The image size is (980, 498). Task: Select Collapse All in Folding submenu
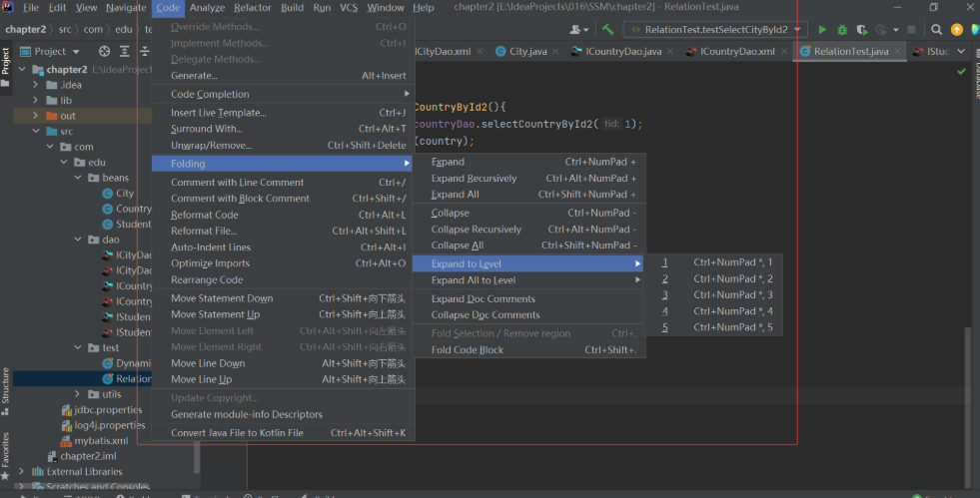[528, 246]
